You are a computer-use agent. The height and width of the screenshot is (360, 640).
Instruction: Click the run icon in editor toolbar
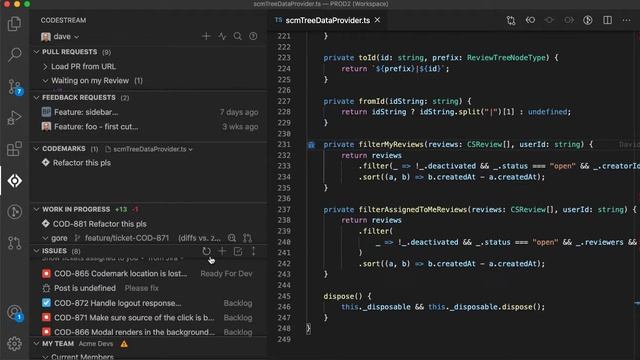588,20
